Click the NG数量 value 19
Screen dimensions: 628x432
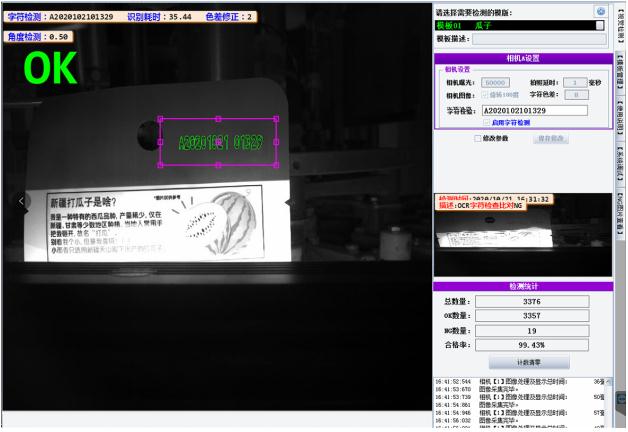pyautogui.click(x=532, y=331)
